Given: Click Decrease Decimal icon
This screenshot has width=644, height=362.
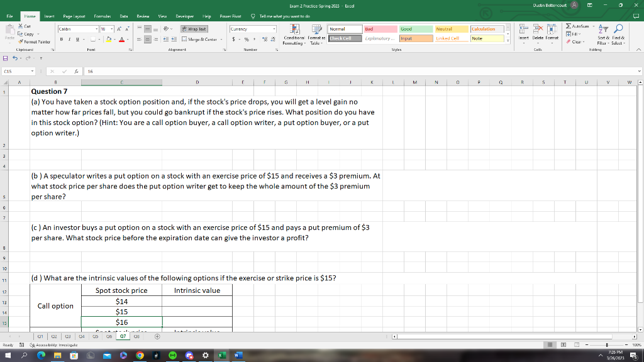Looking at the screenshot, I should (x=273, y=40).
